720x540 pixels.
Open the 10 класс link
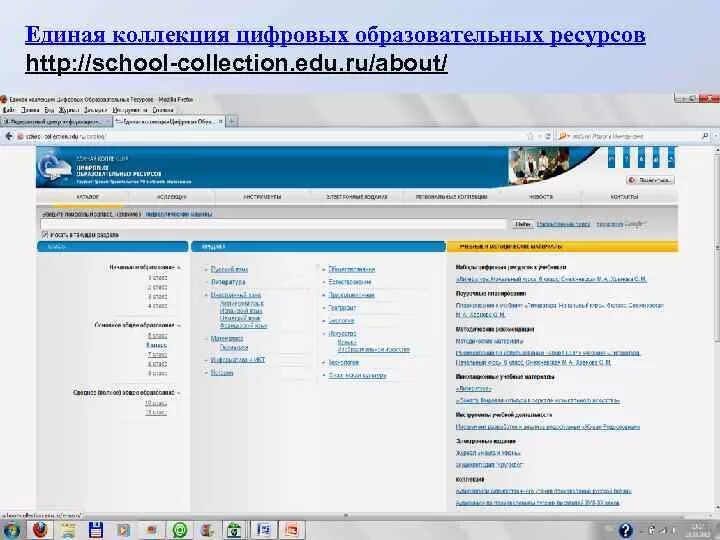coord(156,403)
